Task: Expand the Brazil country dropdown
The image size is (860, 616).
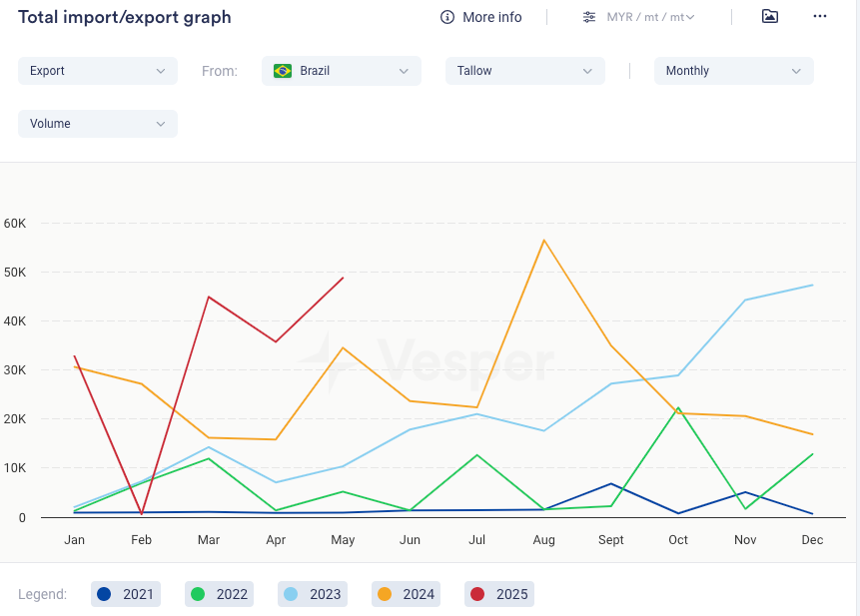Action: (x=342, y=71)
